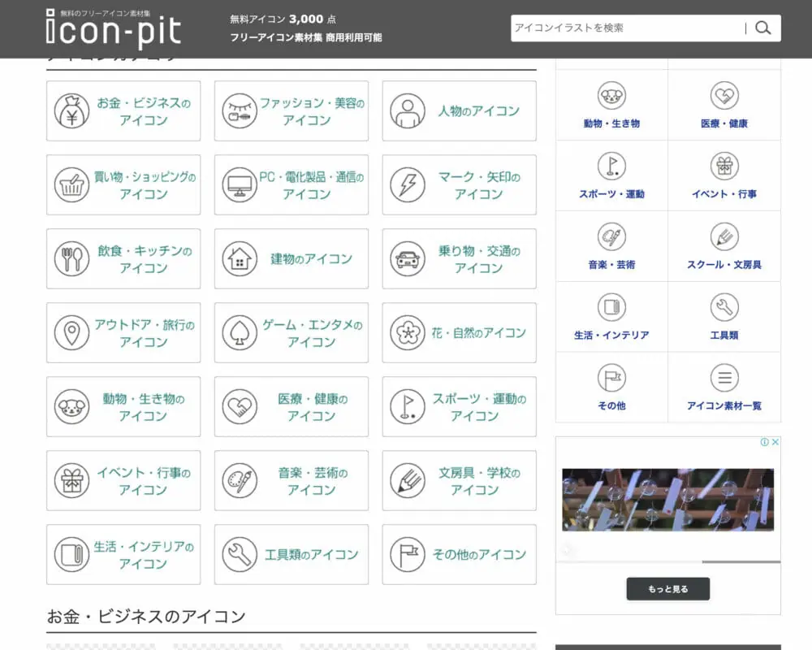Click the icon-pit site logo
Image resolution: width=812 pixels, height=650 pixels.
click(114, 29)
